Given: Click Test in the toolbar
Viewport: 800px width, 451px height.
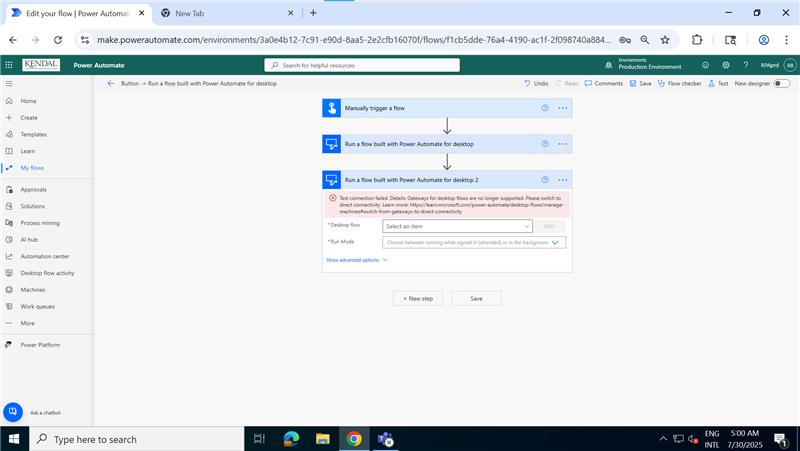Looking at the screenshot, I should click(718, 83).
